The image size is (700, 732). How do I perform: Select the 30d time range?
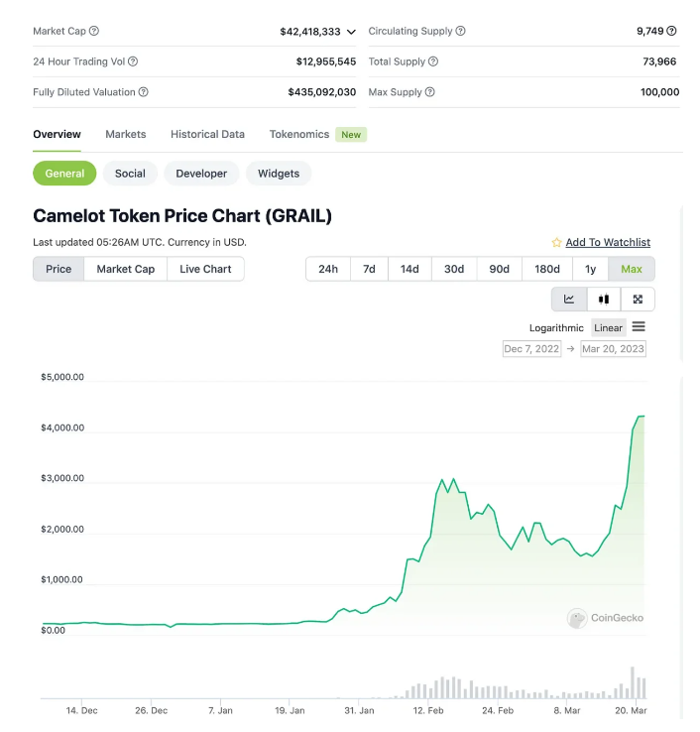(x=454, y=269)
